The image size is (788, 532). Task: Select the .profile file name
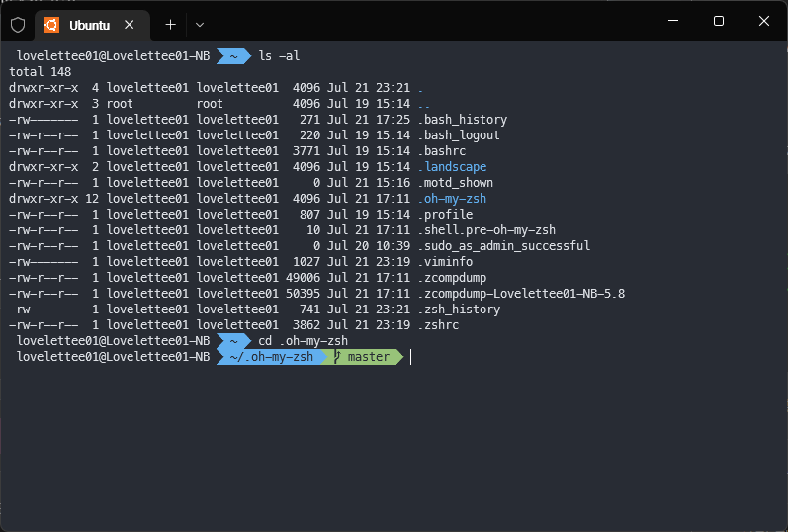445,215
